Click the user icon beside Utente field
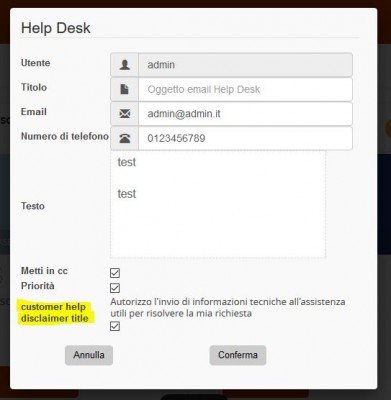 (x=125, y=65)
